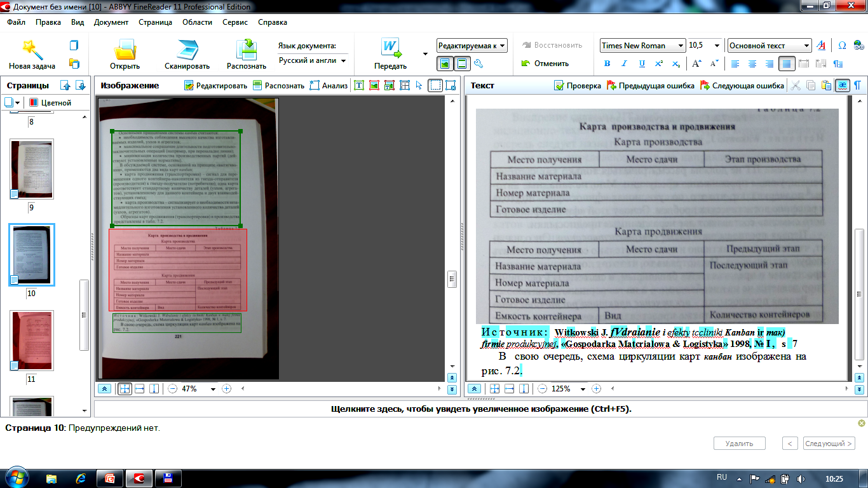Open the Правка menu
Screen dimensions: 868x488
coord(48,22)
